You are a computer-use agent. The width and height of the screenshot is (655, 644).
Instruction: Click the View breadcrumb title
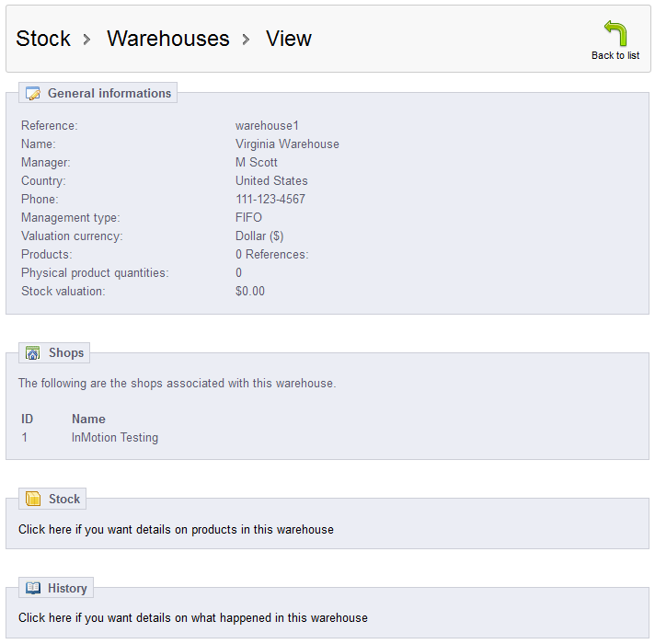click(x=289, y=39)
